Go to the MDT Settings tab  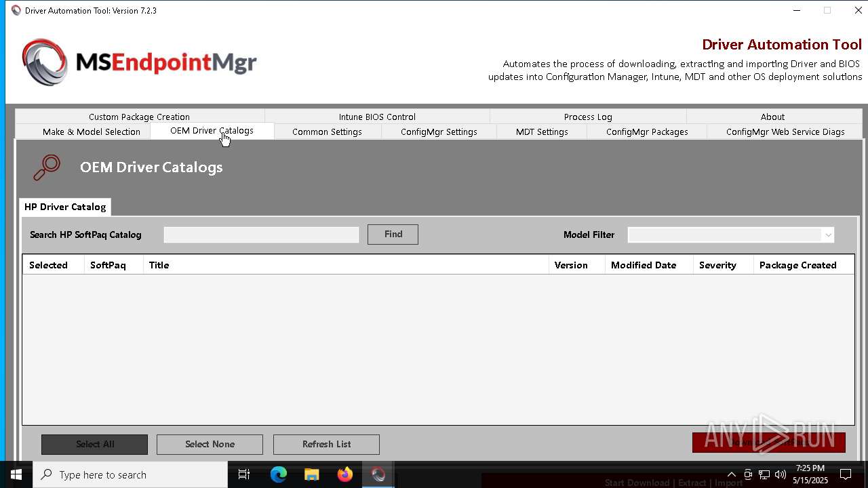coord(542,131)
